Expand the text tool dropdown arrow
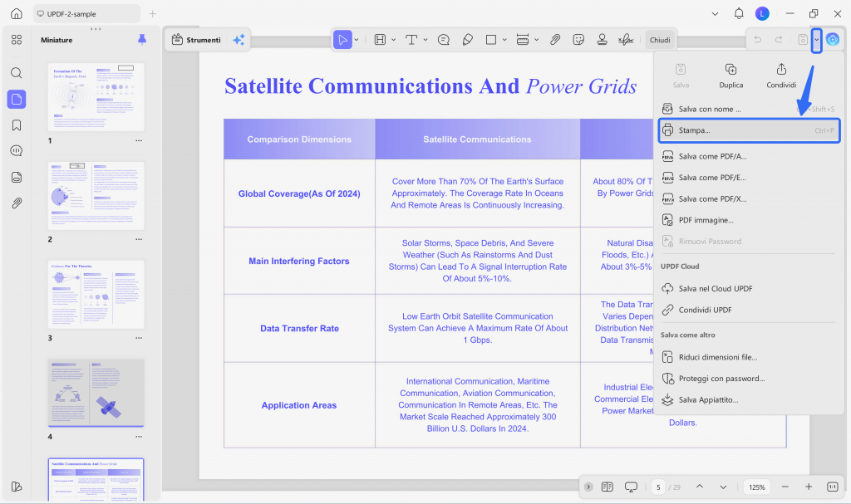Screen dimensions: 851x504 coord(425,40)
